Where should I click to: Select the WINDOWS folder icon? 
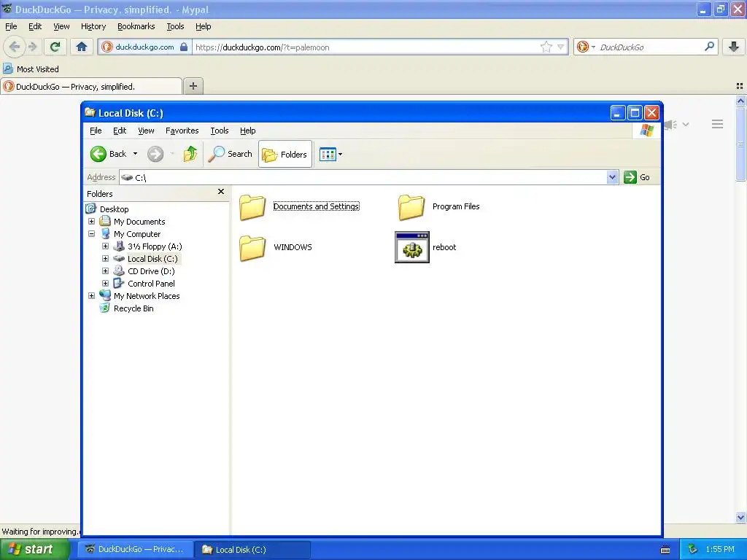tap(252, 248)
